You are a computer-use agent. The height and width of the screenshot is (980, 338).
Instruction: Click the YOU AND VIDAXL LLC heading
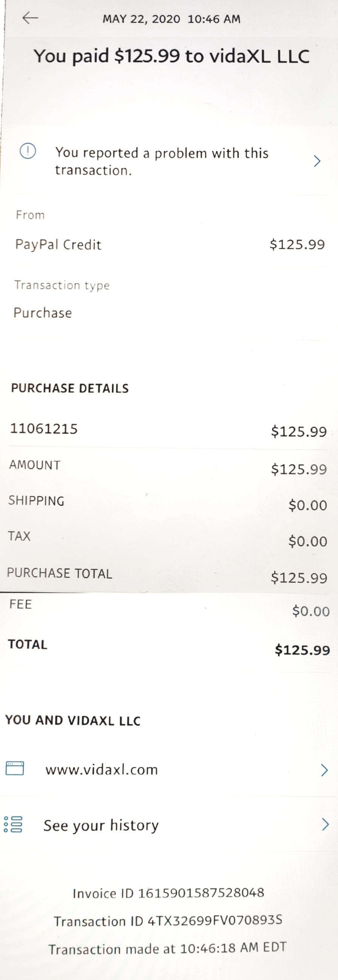point(73,720)
